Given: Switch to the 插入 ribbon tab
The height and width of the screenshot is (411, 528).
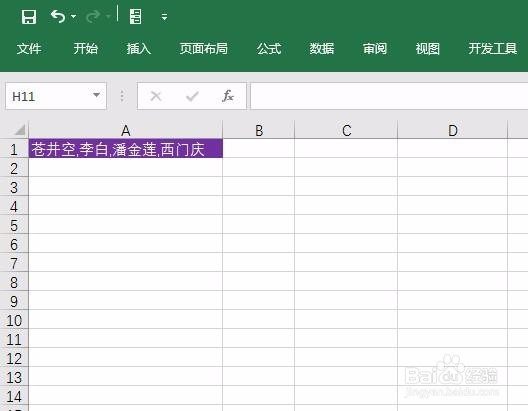Looking at the screenshot, I should pos(138,49).
